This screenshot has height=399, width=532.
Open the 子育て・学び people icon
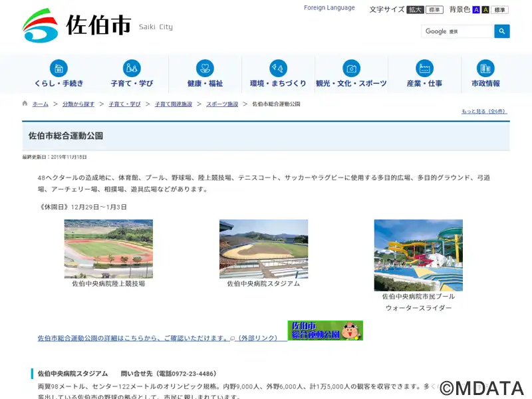pos(132,68)
